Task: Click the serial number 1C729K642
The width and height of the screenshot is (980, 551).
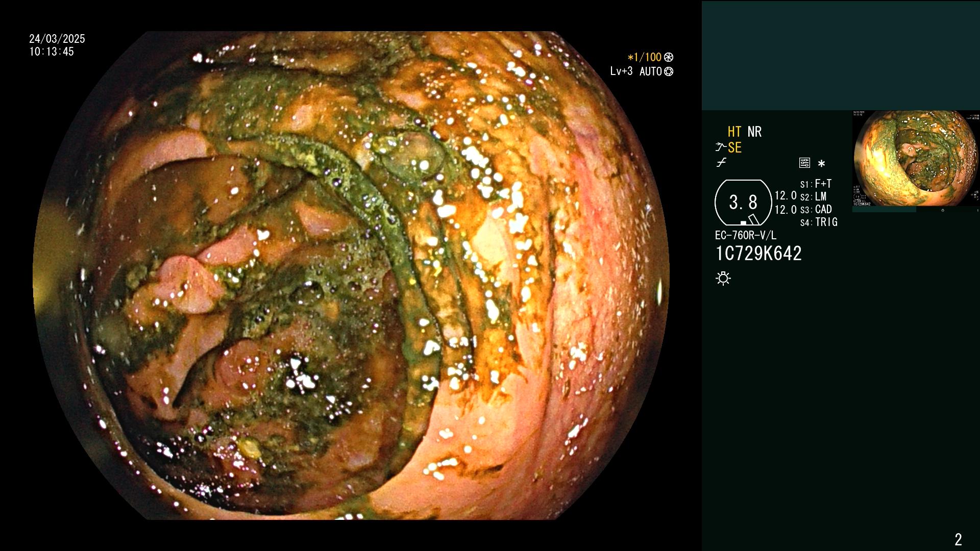Action: tap(758, 253)
